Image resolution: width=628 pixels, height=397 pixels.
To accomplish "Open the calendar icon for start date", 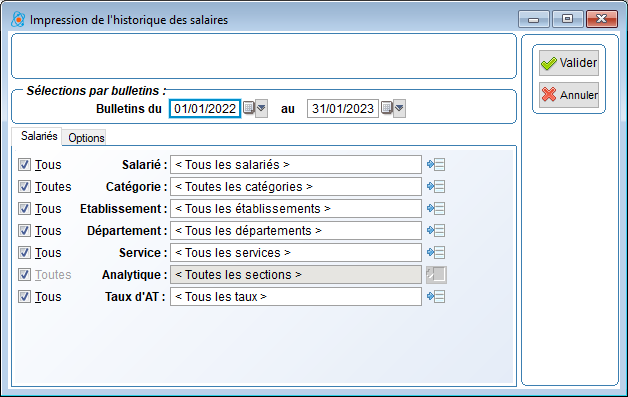I will tap(249, 108).
